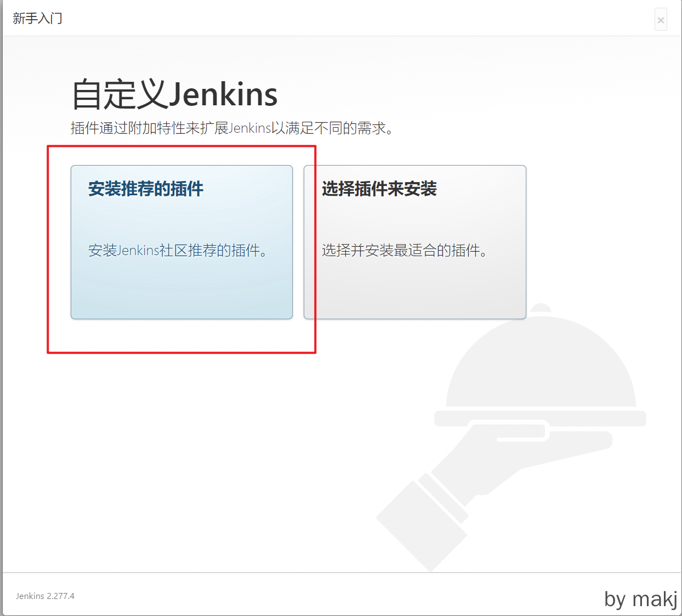Click description 选择并安装最适合的插件
682x616 pixels.
click(404, 251)
